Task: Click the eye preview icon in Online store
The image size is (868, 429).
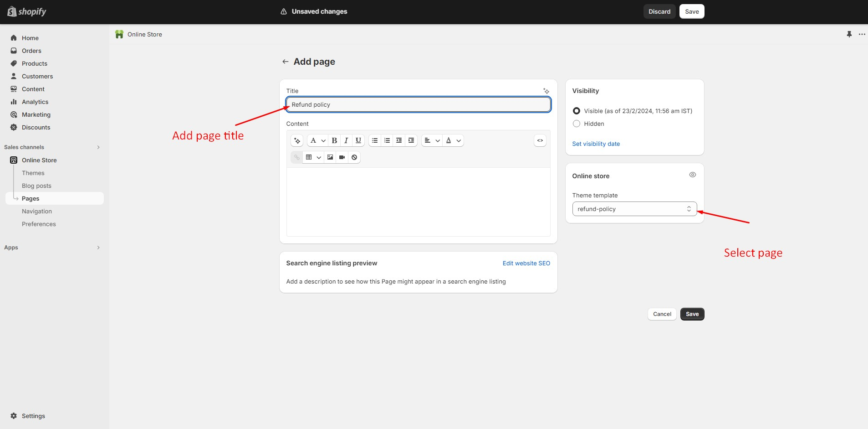Action: tap(692, 175)
